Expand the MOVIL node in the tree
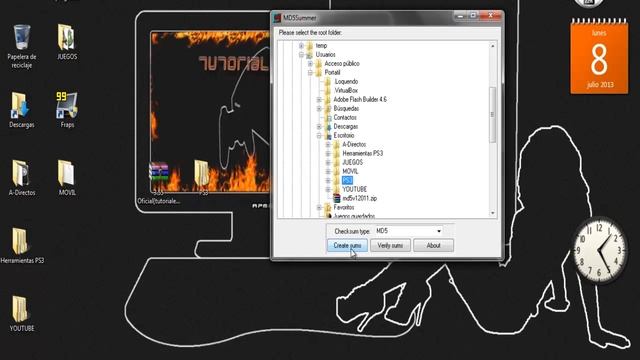640x360 pixels. pyautogui.click(x=328, y=171)
